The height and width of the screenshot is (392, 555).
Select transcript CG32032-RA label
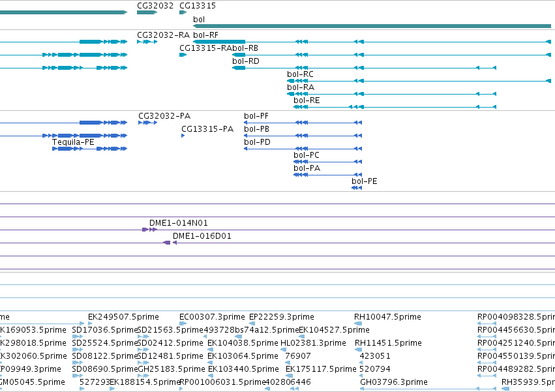pyautogui.click(x=164, y=35)
